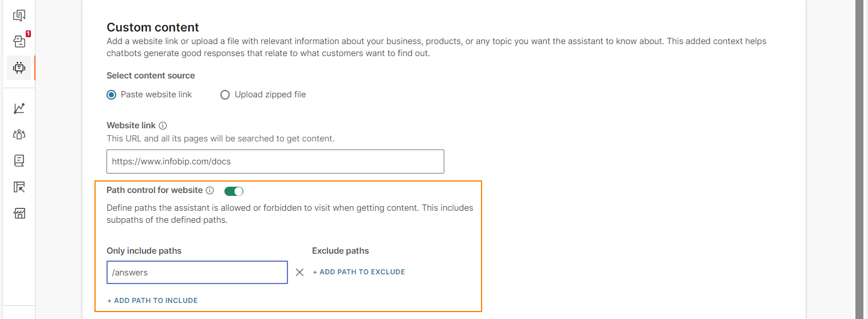The height and width of the screenshot is (319, 868).
Task: Click the /answers include path field
Action: 197,273
